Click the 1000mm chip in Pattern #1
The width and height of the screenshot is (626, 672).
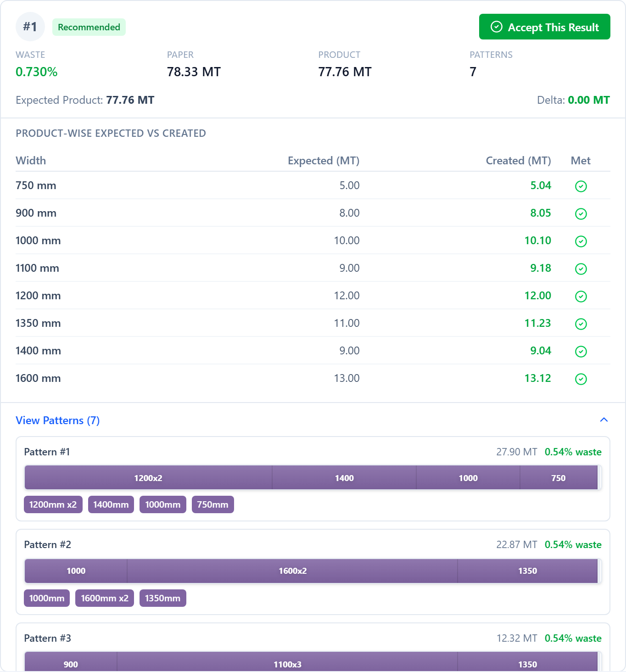[x=163, y=504]
